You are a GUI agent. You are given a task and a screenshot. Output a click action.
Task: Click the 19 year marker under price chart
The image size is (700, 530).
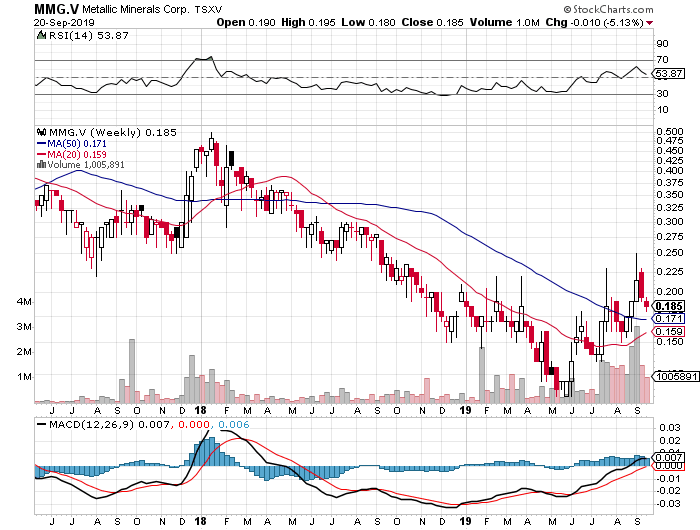(x=466, y=410)
